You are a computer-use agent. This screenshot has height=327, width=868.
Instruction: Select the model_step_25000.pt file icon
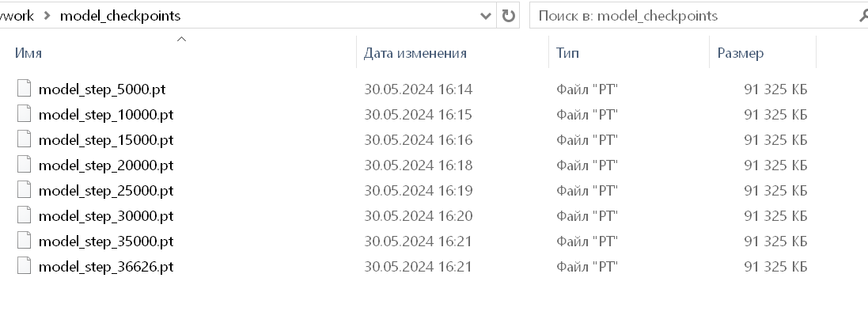[24, 190]
